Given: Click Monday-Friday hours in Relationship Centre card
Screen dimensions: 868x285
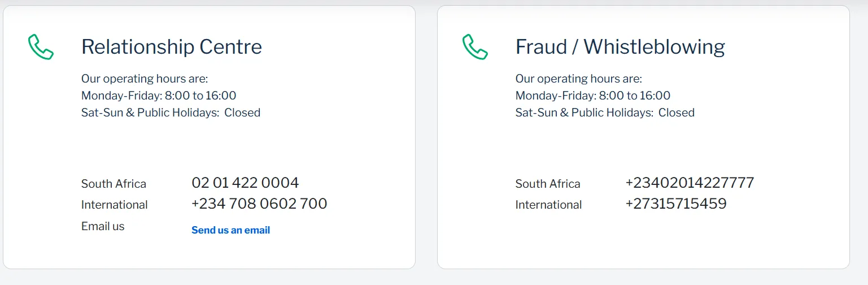Looking at the screenshot, I should (159, 96).
